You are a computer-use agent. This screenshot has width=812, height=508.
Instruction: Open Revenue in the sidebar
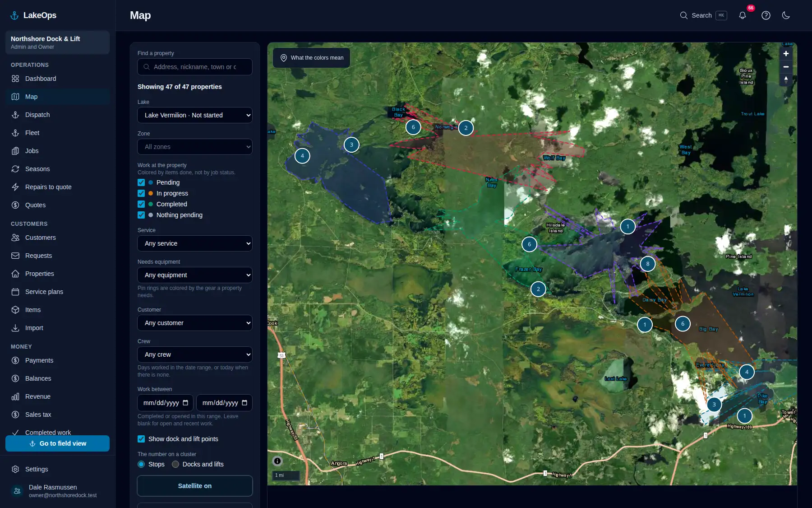(57, 396)
